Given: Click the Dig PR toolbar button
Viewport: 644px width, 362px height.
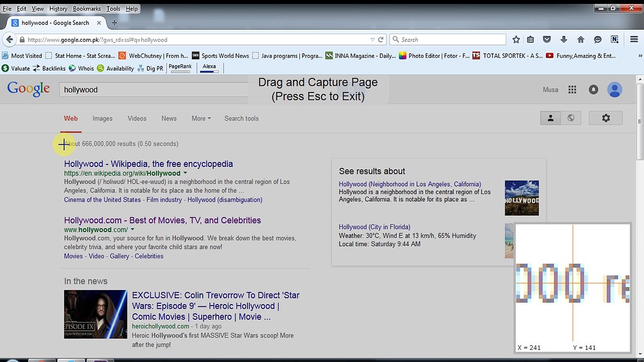Looking at the screenshot, I should click(x=150, y=68).
